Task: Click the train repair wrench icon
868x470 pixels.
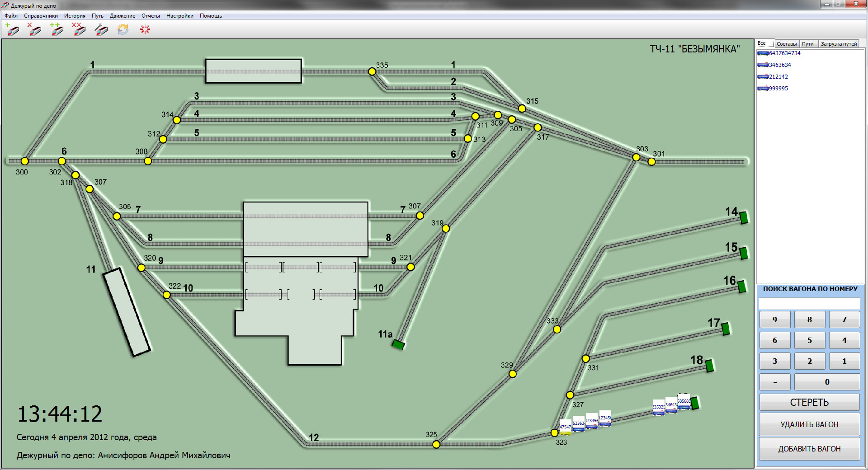Action: (101, 30)
